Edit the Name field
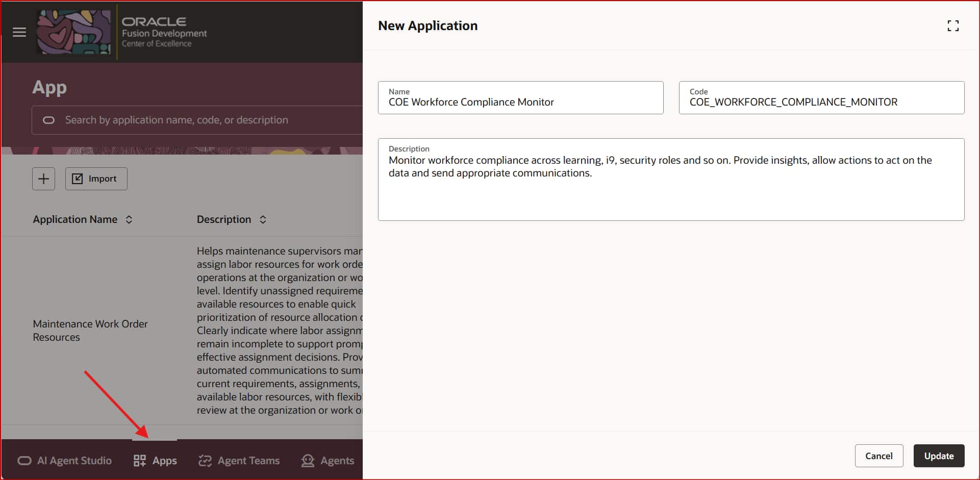The height and width of the screenshot is (480, 980). (x=520, y=98)
